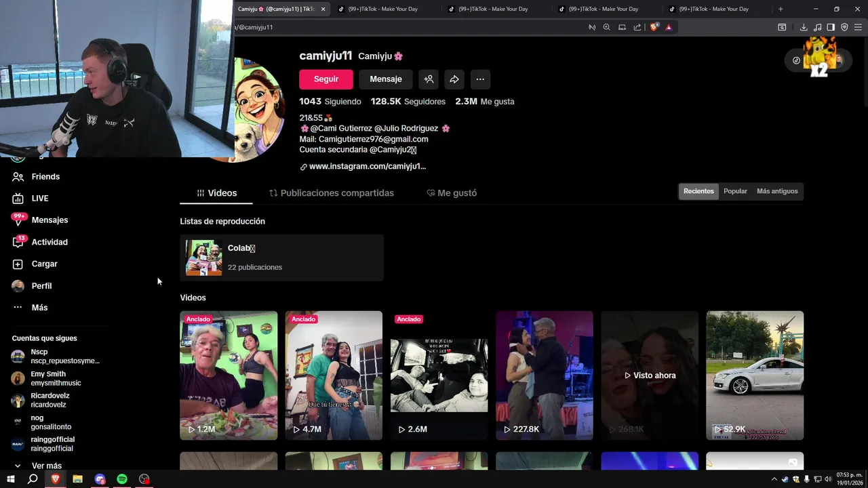
Task: Share the profile with arrow icon
Action: [x=454, y=79]
